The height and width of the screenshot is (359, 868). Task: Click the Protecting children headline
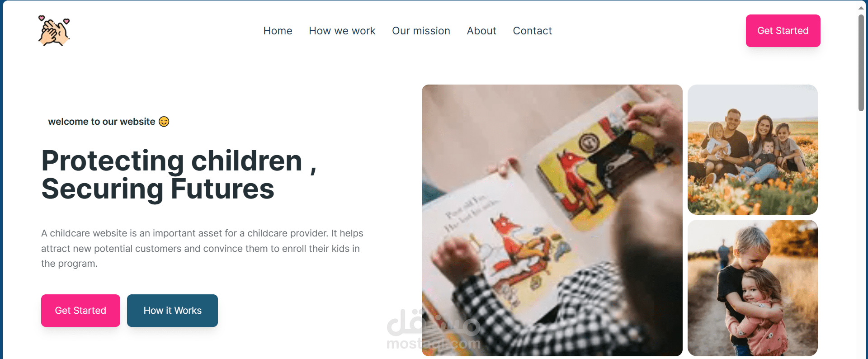tap(179, 175)
